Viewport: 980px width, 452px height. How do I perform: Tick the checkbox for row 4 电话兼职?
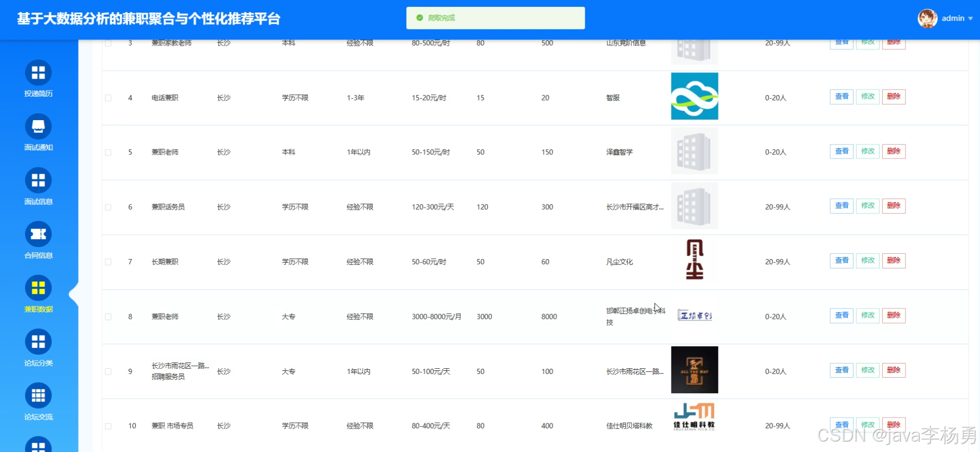108,98
